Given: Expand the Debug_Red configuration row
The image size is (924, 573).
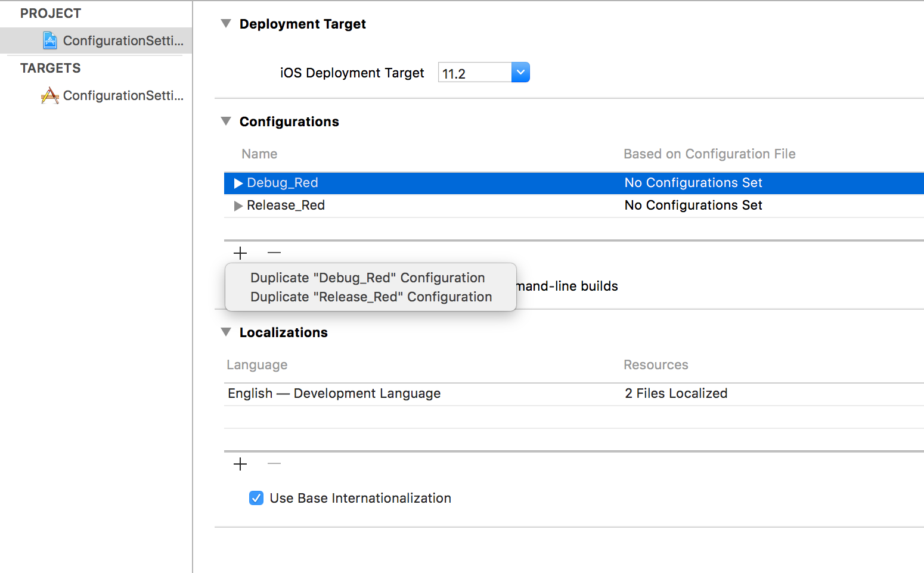Looking at the screenshot, I should coord(238,183).
